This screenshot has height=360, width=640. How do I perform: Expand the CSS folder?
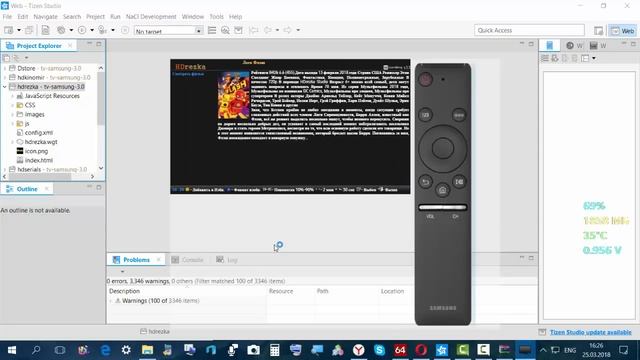[13, 105]
